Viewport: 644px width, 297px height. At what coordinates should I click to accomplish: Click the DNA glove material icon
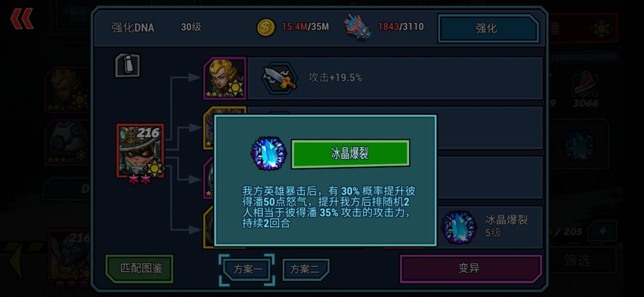(357, 27)
